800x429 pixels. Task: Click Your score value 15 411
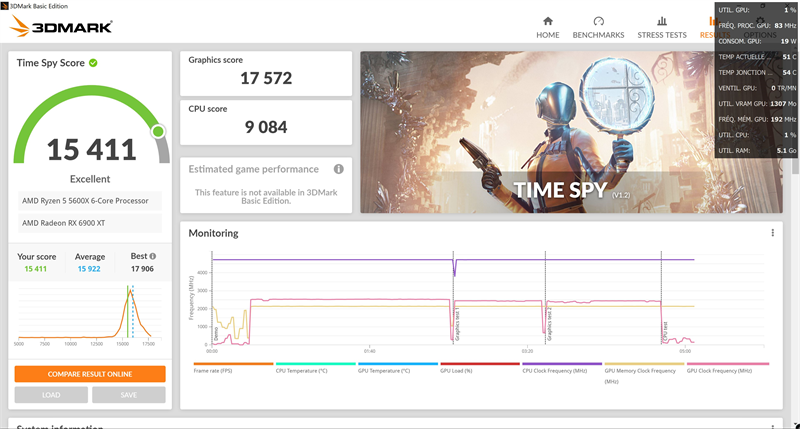tap(36, 269)
